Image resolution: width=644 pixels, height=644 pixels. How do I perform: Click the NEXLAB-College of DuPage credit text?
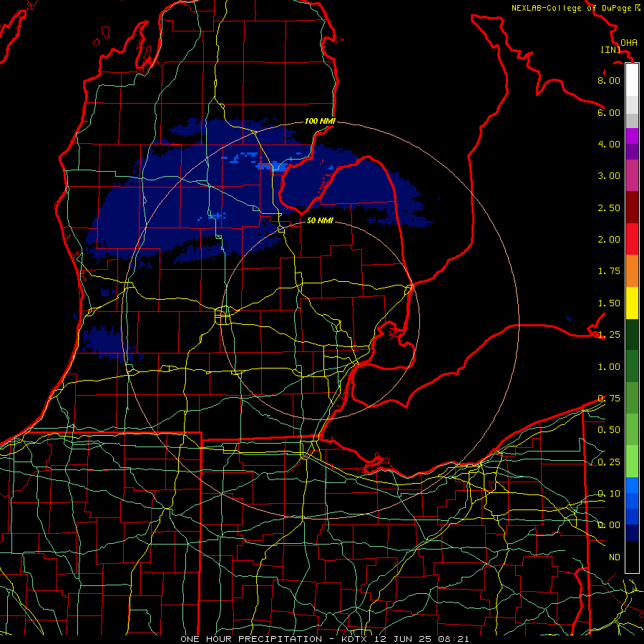click(x=572, y=8)
